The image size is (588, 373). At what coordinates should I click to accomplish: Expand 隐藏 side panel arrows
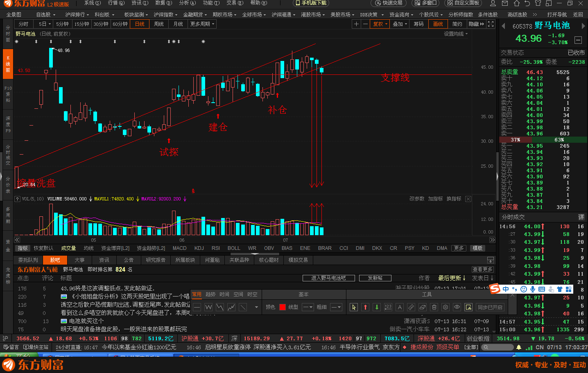tap(477, 24)
